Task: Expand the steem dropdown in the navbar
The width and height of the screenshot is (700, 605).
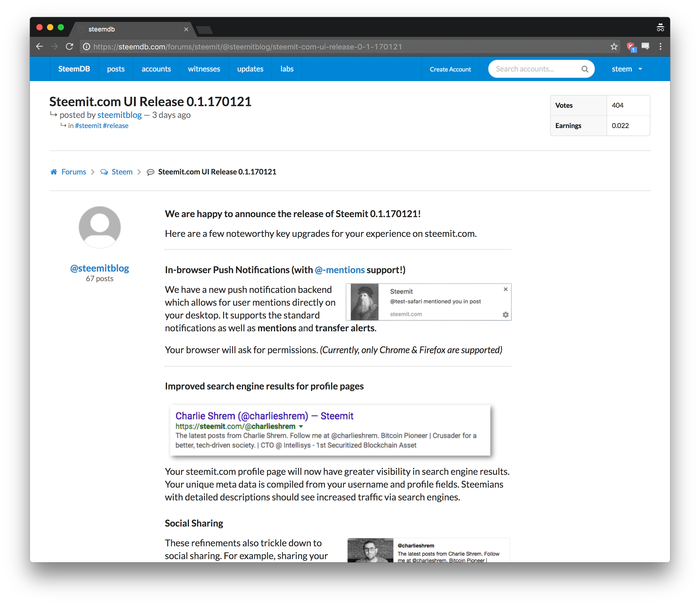Action: [x=627, y=69]
